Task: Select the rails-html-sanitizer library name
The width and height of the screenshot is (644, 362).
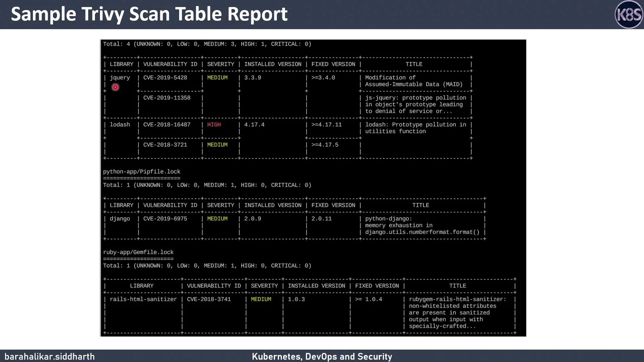Action: pyautogui.click(x=143, y=299)
